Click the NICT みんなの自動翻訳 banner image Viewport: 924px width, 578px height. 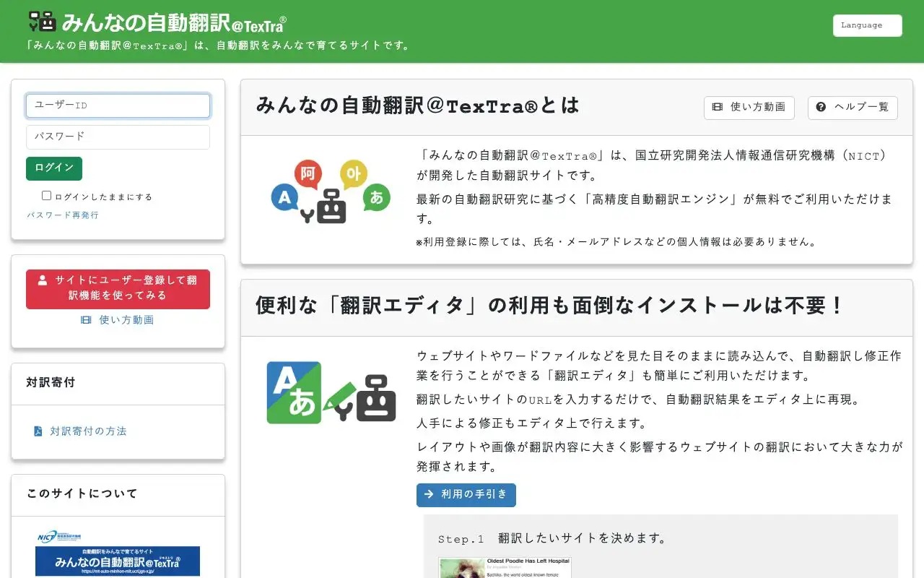coord(118,553)
